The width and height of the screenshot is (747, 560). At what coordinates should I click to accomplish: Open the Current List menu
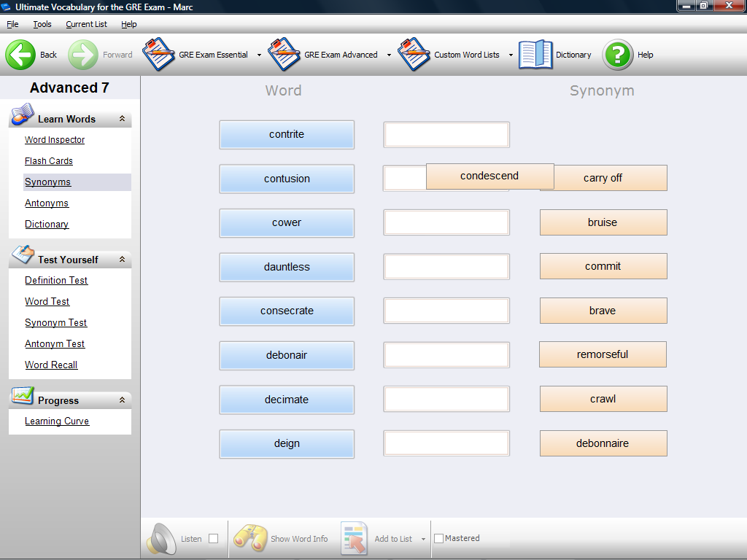86,24
